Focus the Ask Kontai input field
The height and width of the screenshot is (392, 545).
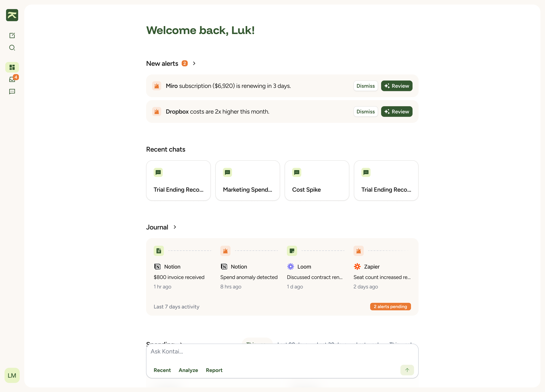282,352
